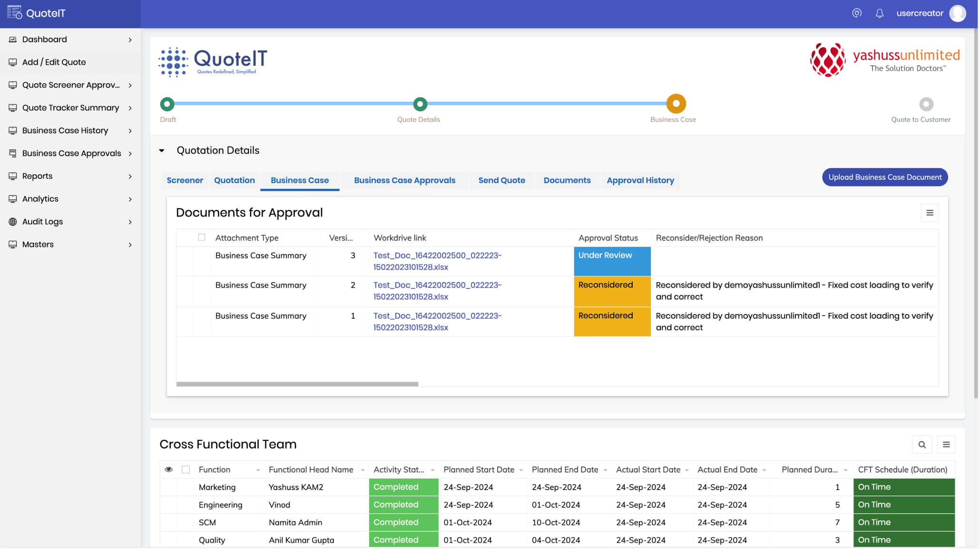This screenshot has width=980, height=549.
Task: Click Cross Functional Team search icon
Action: 922,444
